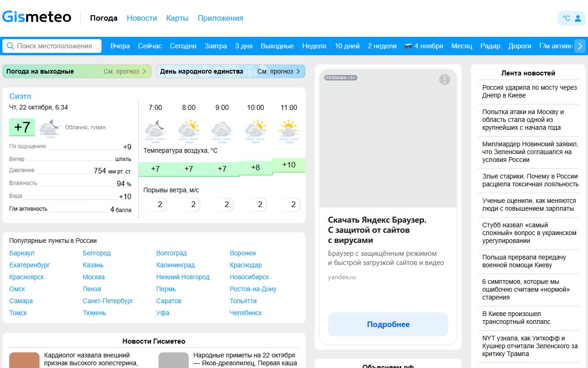Open the Кардиолог news article thumbnail
This screenshot has width=588, height=368.
24,360
